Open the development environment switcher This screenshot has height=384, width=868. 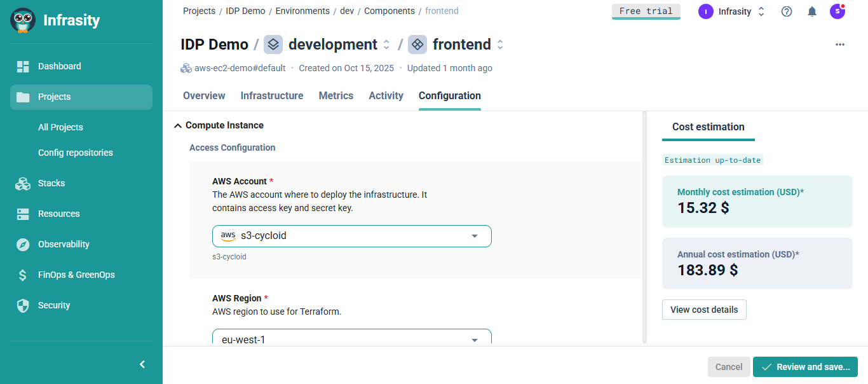pyautogui.click(x=386, y=45)
